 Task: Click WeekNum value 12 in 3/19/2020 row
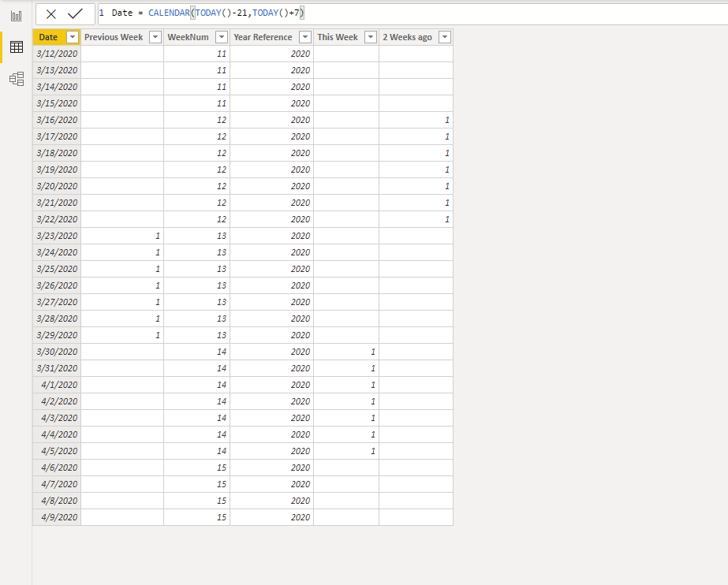click(x=197, y=170)
